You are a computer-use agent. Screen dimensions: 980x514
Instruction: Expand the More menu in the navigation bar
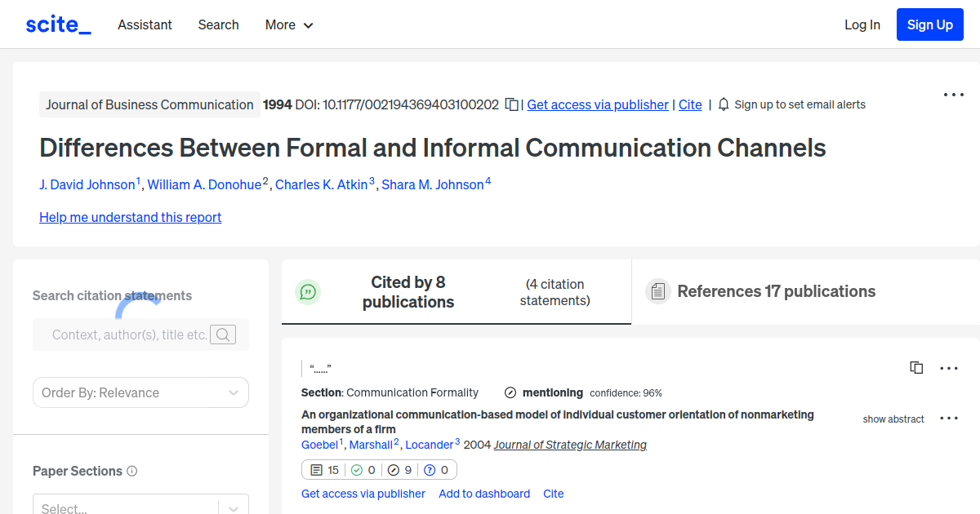[x=288, y=24]
